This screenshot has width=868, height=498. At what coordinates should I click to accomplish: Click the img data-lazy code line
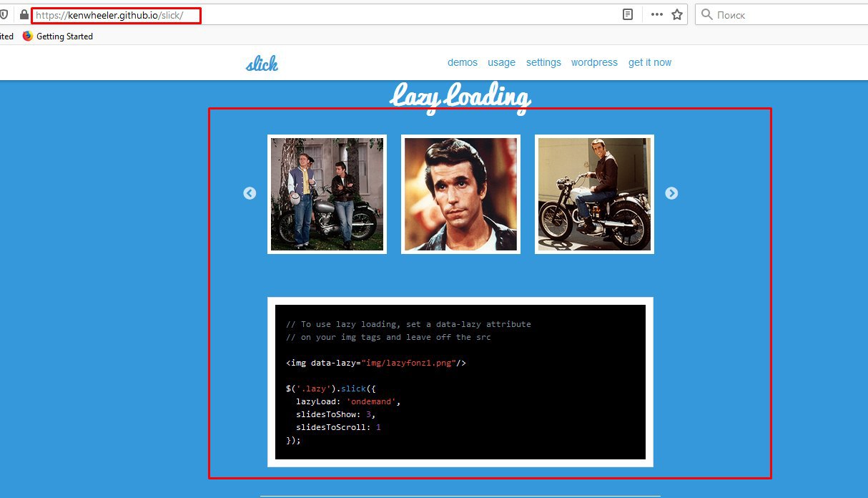coord(376,363)
